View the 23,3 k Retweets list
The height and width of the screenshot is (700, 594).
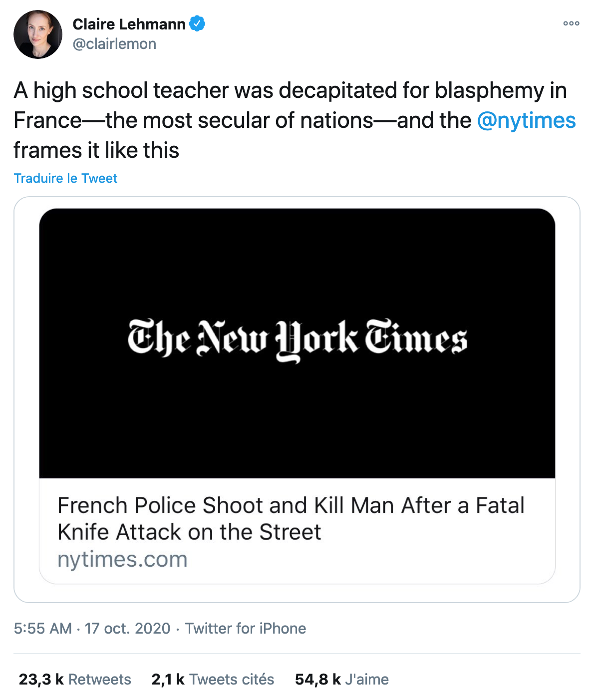coord(75,679)
